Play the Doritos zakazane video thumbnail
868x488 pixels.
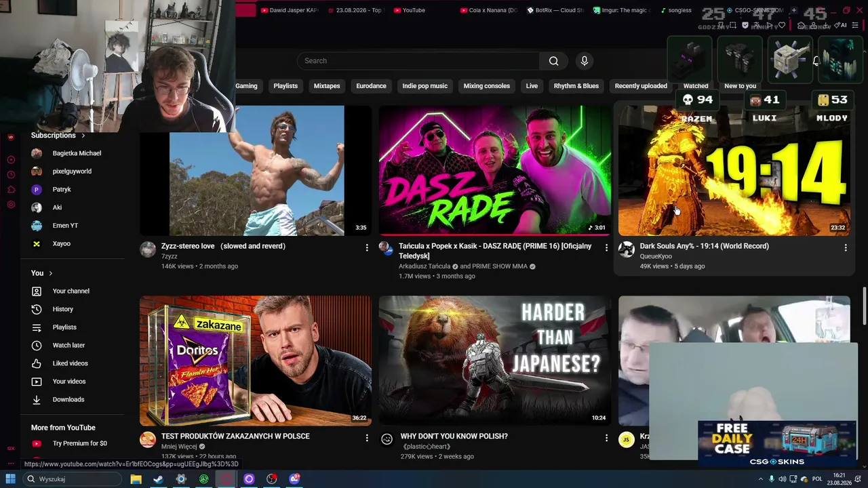(x=256, y=361)
